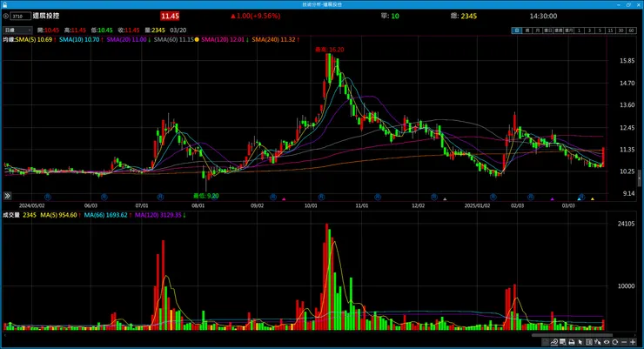Viewport: 644px width, 349px height.
Task: Switch to the 60-minute period button
Action: tap(631, 30)
